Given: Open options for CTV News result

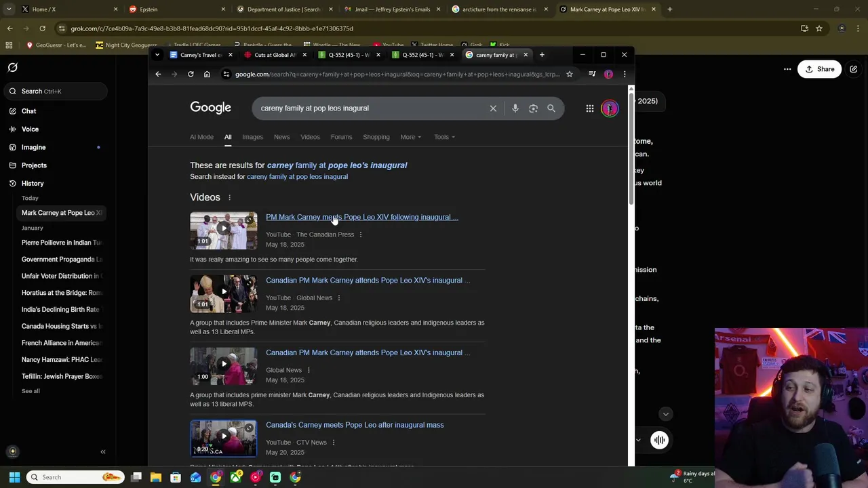Looking at the screenshot, I should (333, 443).
